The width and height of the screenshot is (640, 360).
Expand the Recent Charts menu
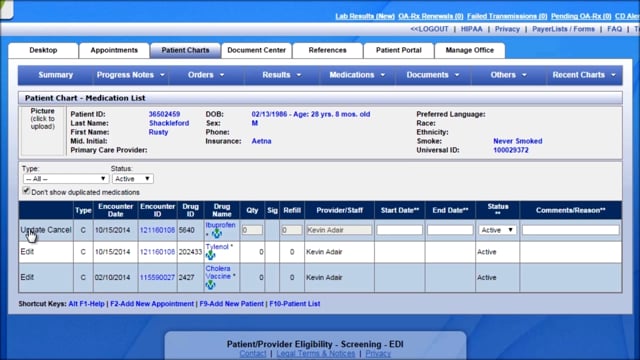pos(584,75)
